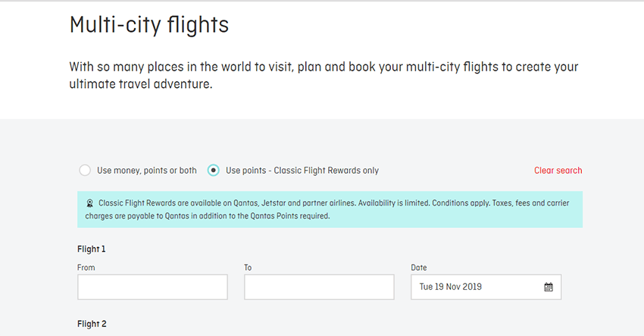Open the Date picker showing Tue 19 Nov 2019
The image size is (644, 336).
[x=485, y=287]
